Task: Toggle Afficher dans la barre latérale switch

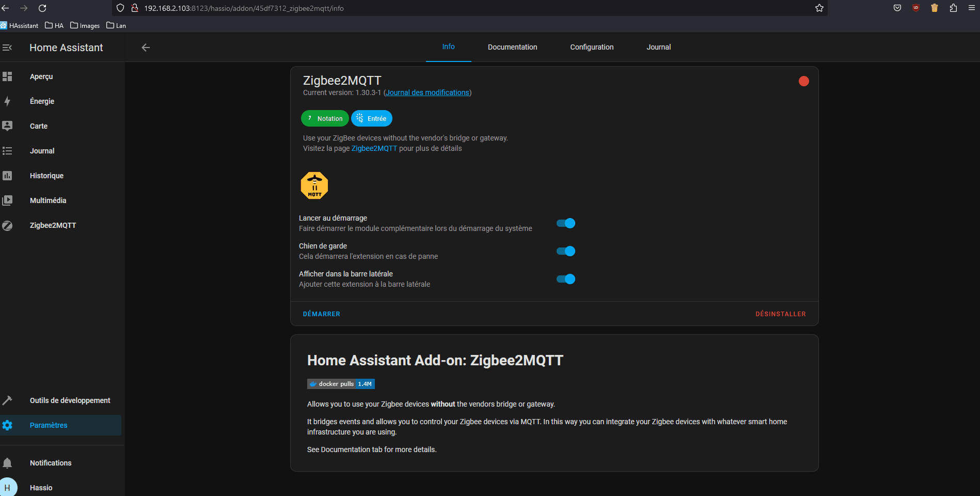Action: pyautogui.click(x=566, y=279)
